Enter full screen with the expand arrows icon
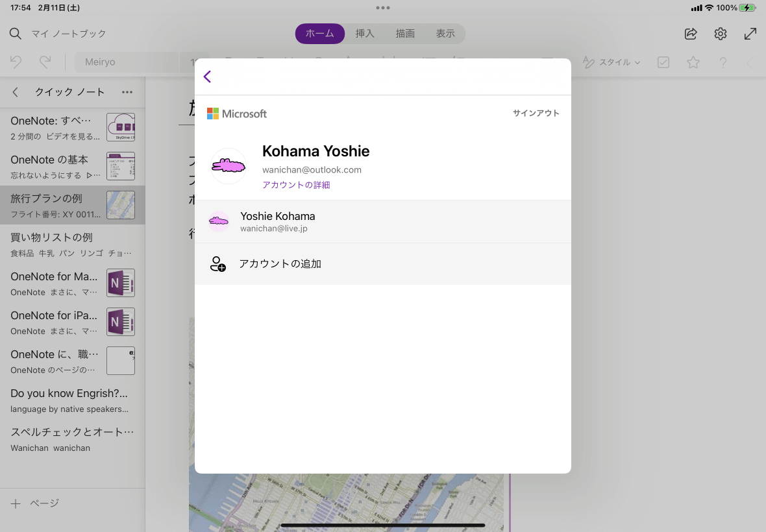The width and height of the screenshot is (766, 532). (750, 34)
